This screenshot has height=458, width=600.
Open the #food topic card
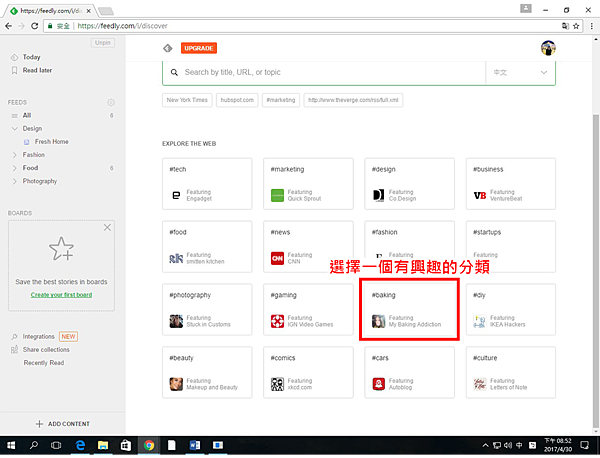[x=207, y=247]
